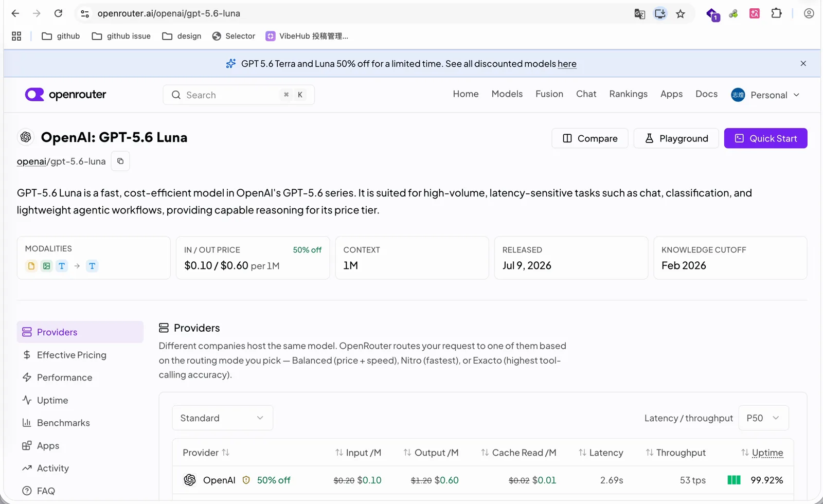Viewport: 823px width, 504px height.
Task: Focus the Search input field
Action: 239,95
